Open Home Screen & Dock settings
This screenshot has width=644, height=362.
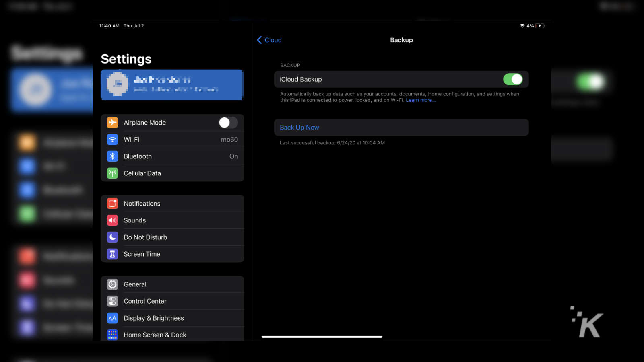(172, 334)
